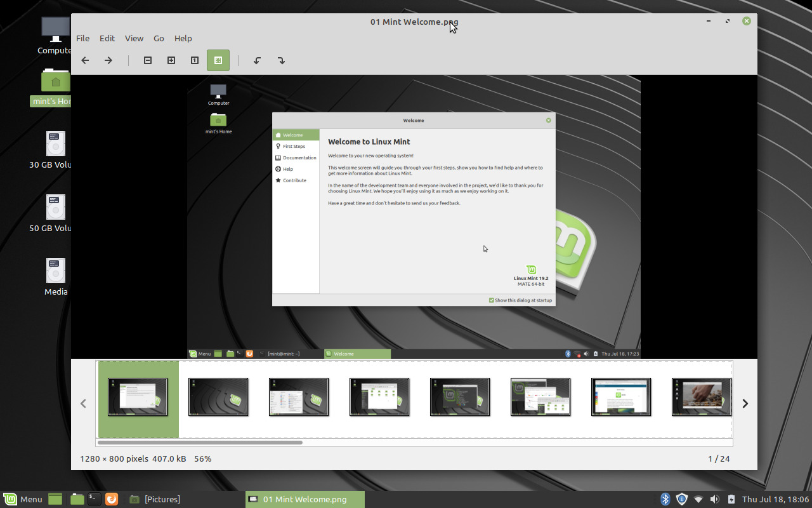Toggle Best Fit zoom mode
The image size is (812, 508).
(x=218, y=60)
